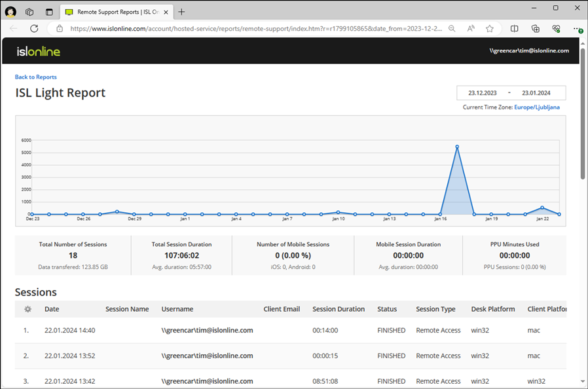Open the Europe/Ljubljana time zone selector
The width and height of the screenshot is (588, 389).
pyautogui.click(x=536, y=107)
